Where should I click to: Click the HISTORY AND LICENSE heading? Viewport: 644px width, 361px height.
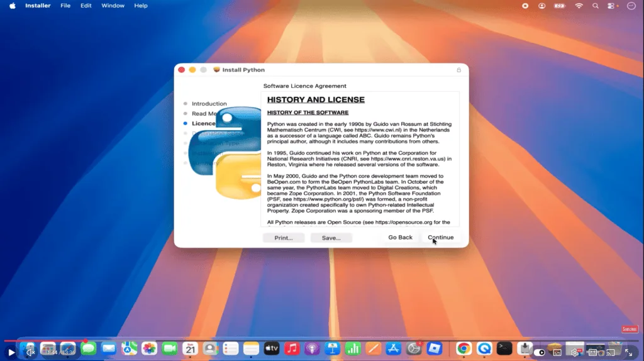tap(316, 99)
